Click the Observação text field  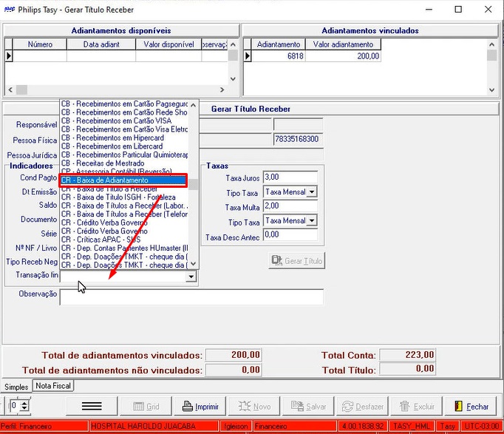(x=191, y=296)
